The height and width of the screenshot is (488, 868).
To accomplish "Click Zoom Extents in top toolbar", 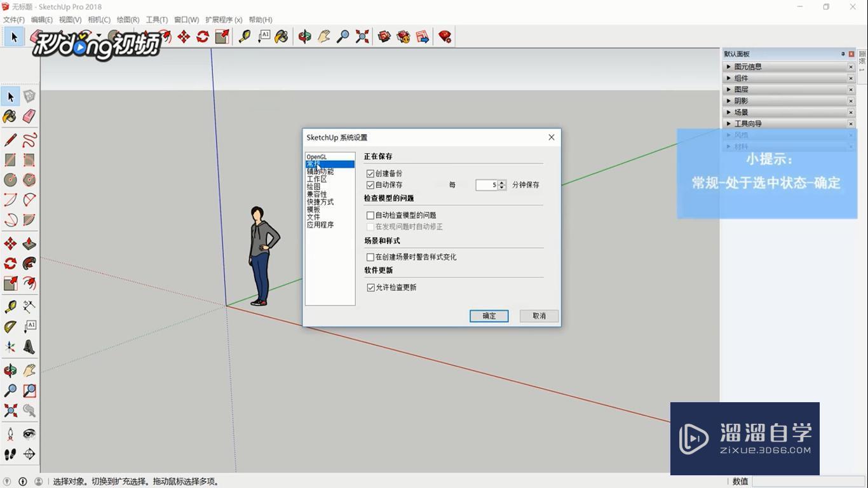I will click(x=362, y=37).
